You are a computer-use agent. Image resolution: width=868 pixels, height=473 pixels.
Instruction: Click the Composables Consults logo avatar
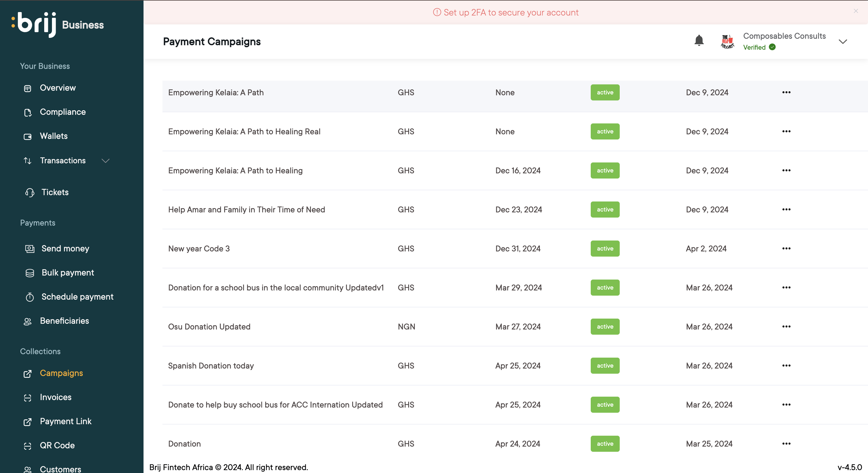pyautogui.click(x=727, y=41)
